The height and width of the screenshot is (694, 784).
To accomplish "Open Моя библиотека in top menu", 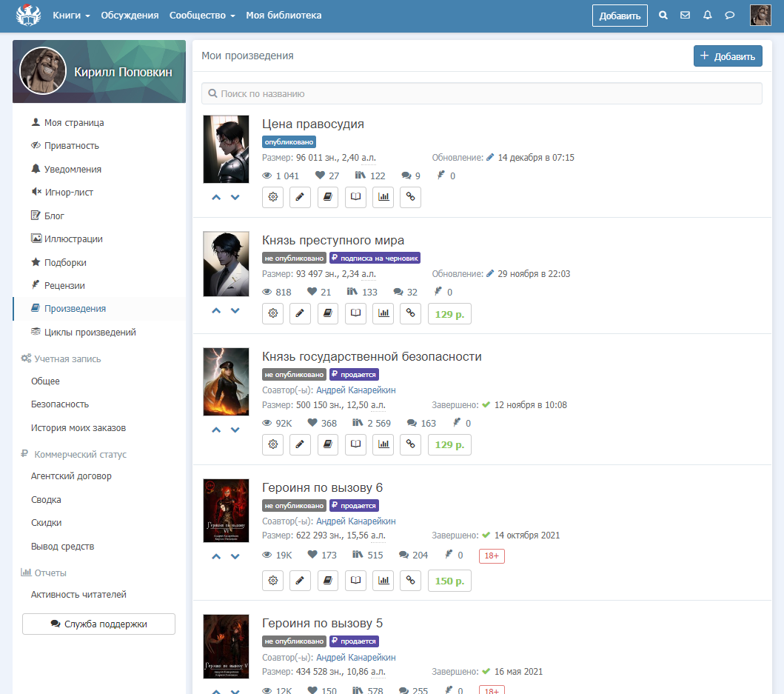I will pyautogui.click(x=284, y=16).
